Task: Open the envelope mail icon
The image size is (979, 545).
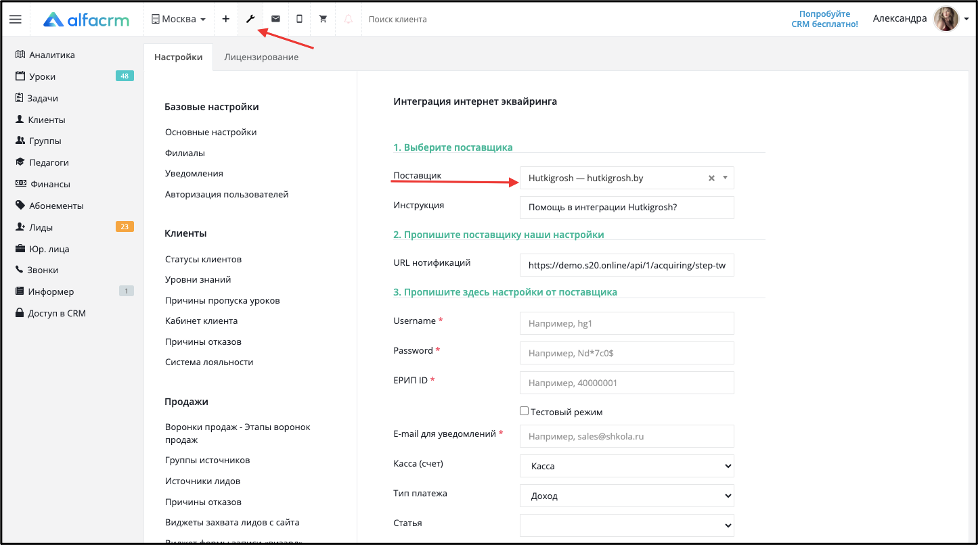Action: (275, 19)
